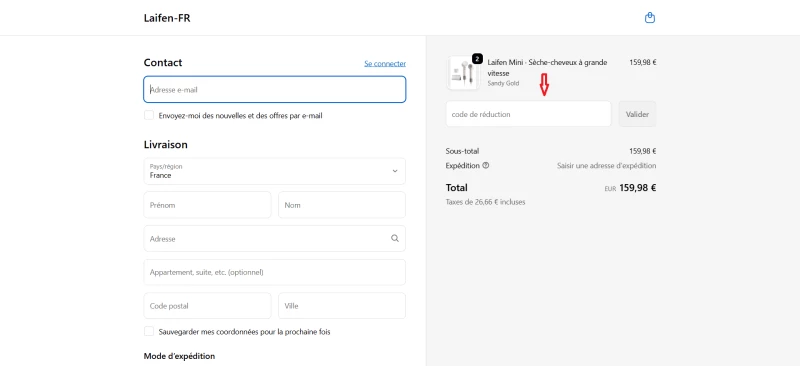800x366 pixels.
Task: Select the Ville field
Action: (342, 306)
